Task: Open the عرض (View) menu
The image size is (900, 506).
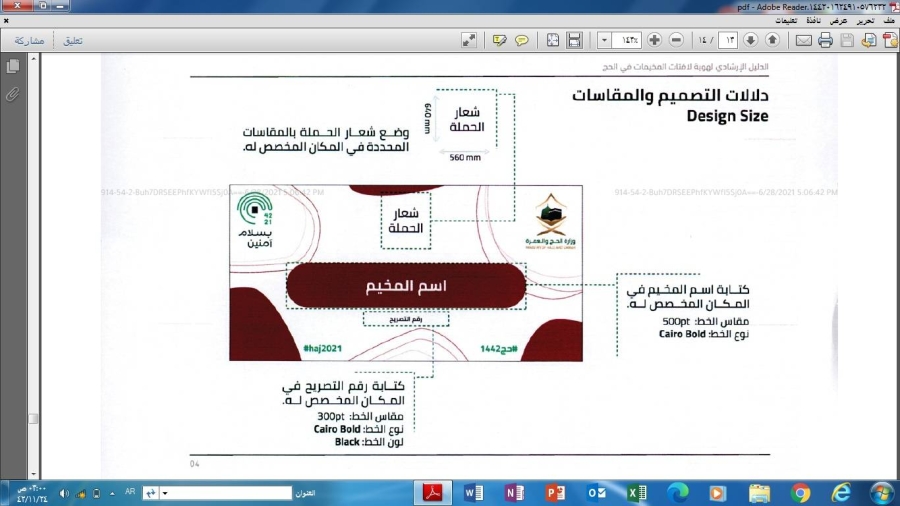Action: [838, 19]
